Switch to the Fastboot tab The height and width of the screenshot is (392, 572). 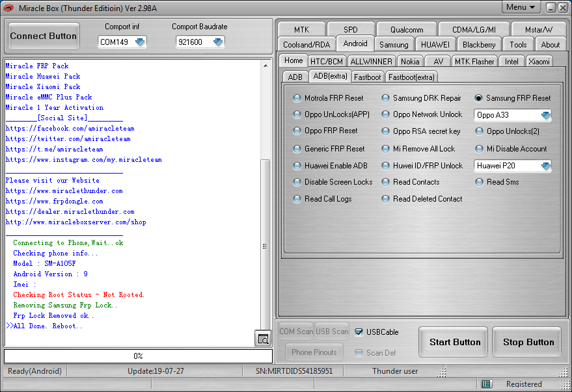[368, 77]
